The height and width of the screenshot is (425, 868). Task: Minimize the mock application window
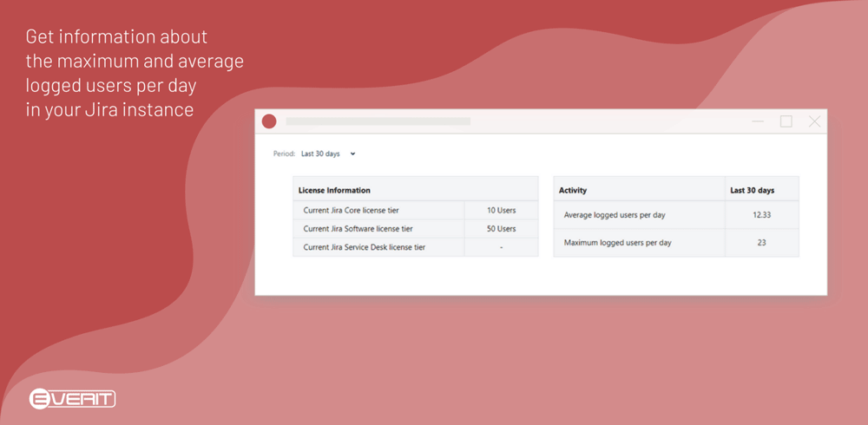(758, 121)
